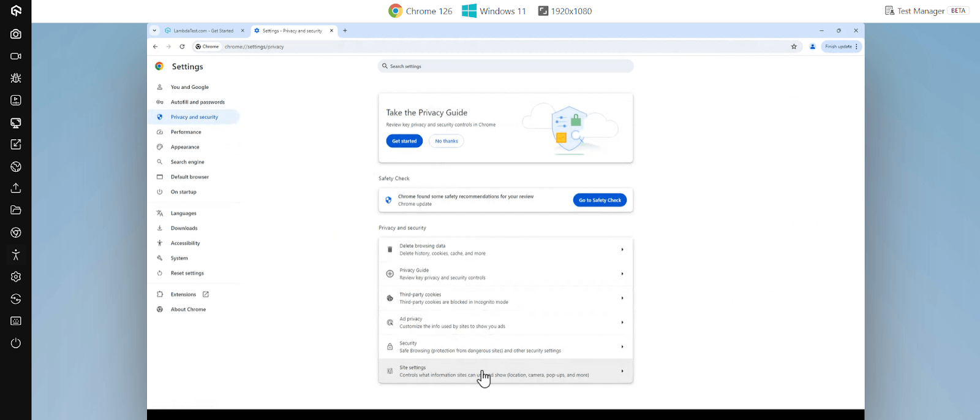This screenshot has height=420, width=980.
Task: Open You and Google settings
Action: (190, 87)
